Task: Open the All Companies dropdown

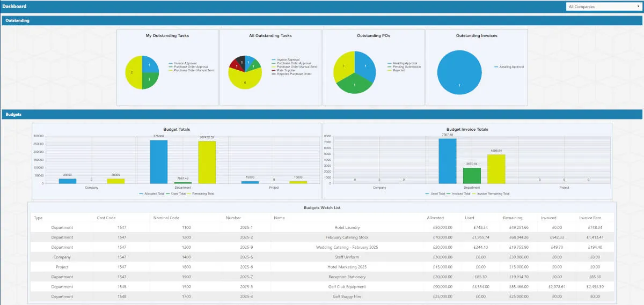Action: coord(603,7)
